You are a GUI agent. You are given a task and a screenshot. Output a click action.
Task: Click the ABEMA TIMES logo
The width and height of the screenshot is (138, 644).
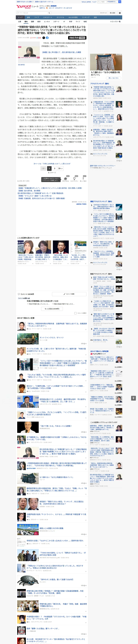coord(77,38)
